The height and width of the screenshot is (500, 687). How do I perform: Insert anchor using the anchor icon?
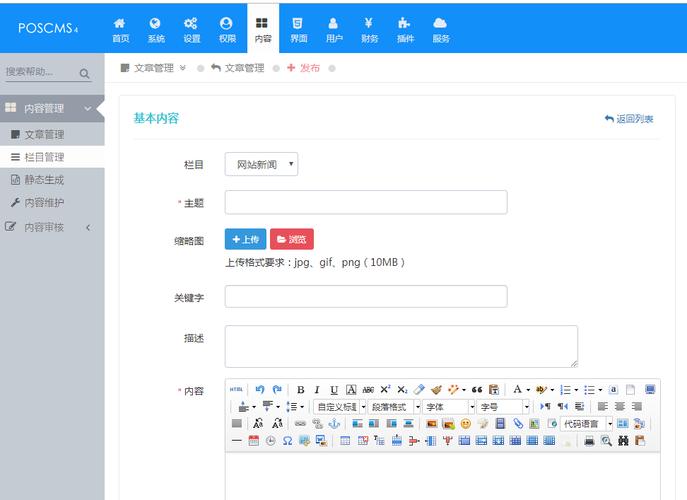[335, 423]
